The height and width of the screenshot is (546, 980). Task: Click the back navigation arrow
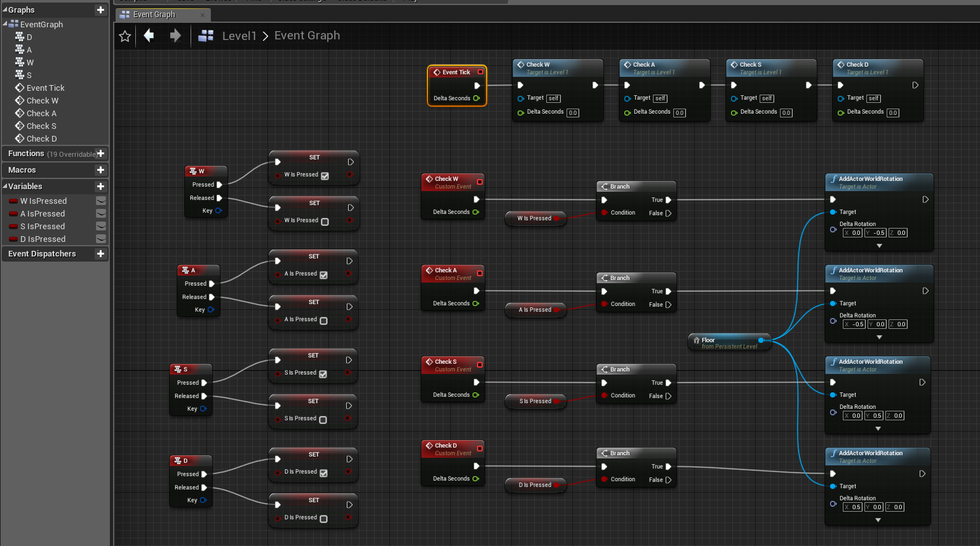(x=149, y=36)
